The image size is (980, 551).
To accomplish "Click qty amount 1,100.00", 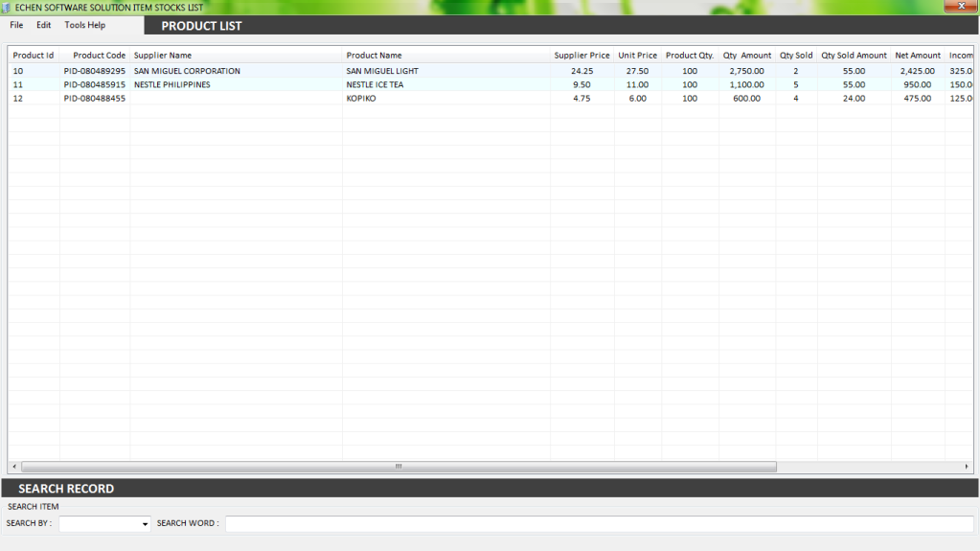I will [747, 85].
